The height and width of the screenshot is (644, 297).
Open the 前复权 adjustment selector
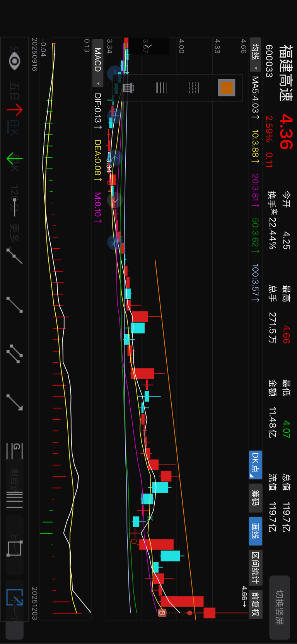tap(255, 604)
